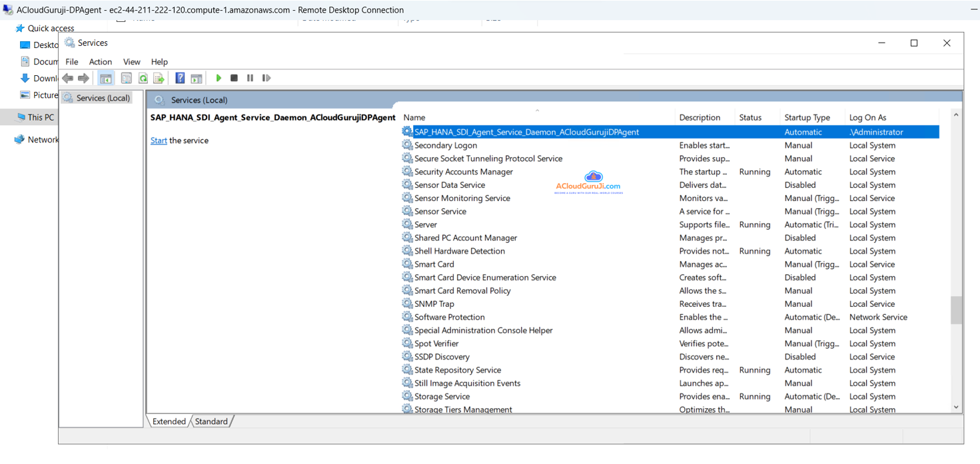Switch to the Standard tab

click(x=211, y=421)
